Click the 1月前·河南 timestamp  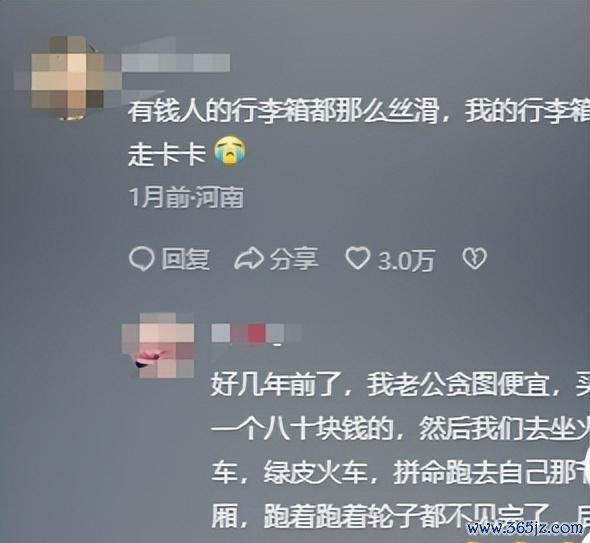point(186,197)
